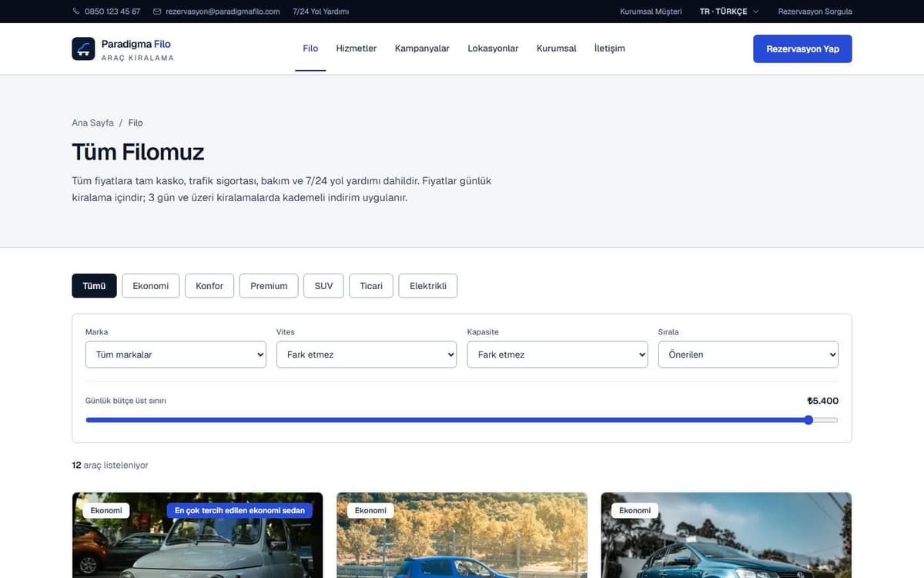Open the Kapasite capacity dropdown
The image size is (924, 578).
[x=557, y=355]
